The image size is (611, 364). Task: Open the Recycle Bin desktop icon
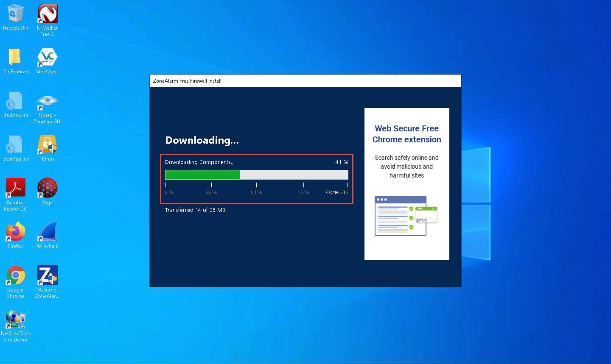coord(16,18)
